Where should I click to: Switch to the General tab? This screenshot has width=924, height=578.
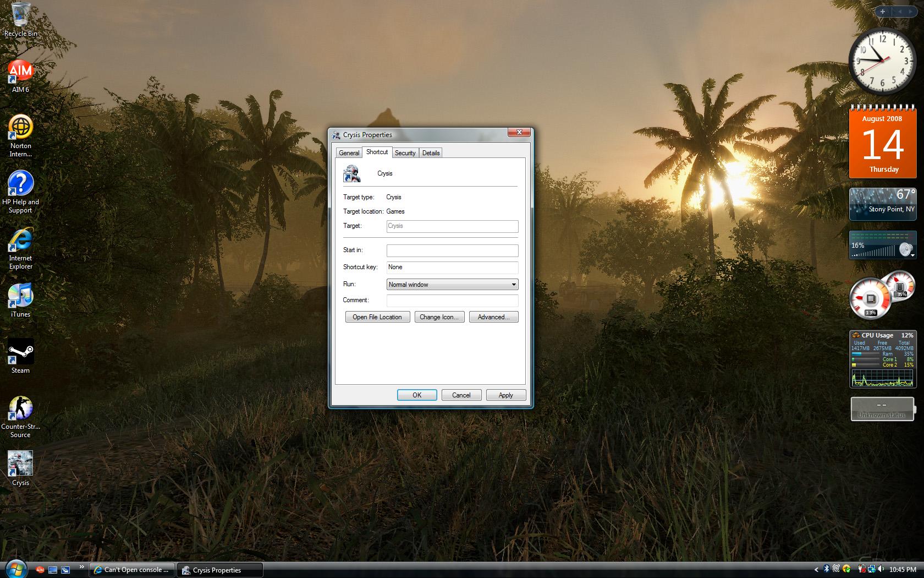pos(349,153)
